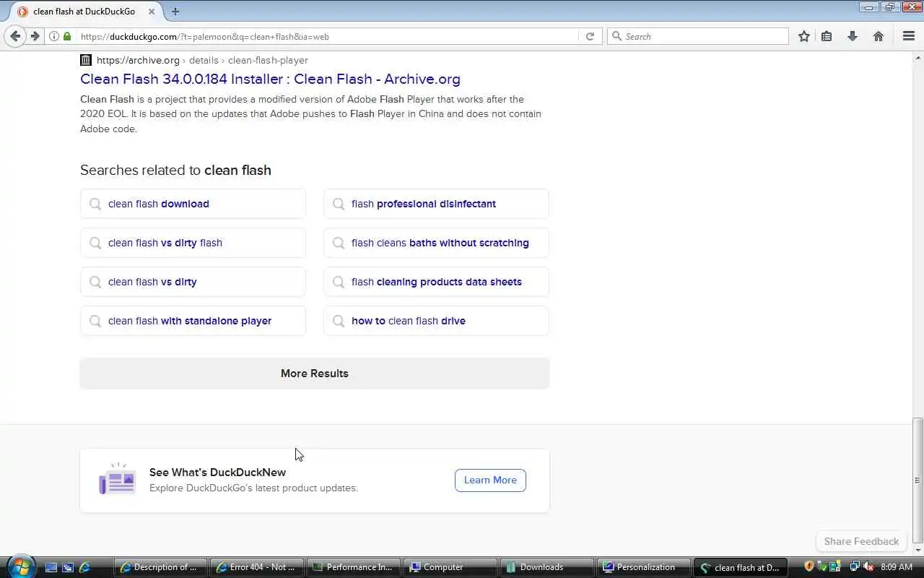Launch Internet Explorer from quick launch

84,567
